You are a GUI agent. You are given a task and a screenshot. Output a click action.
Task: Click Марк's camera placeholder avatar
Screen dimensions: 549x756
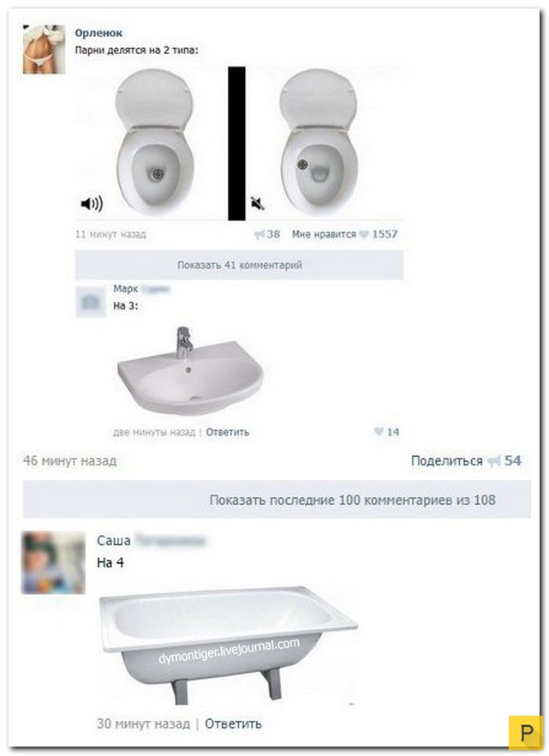tap(91, 302)
